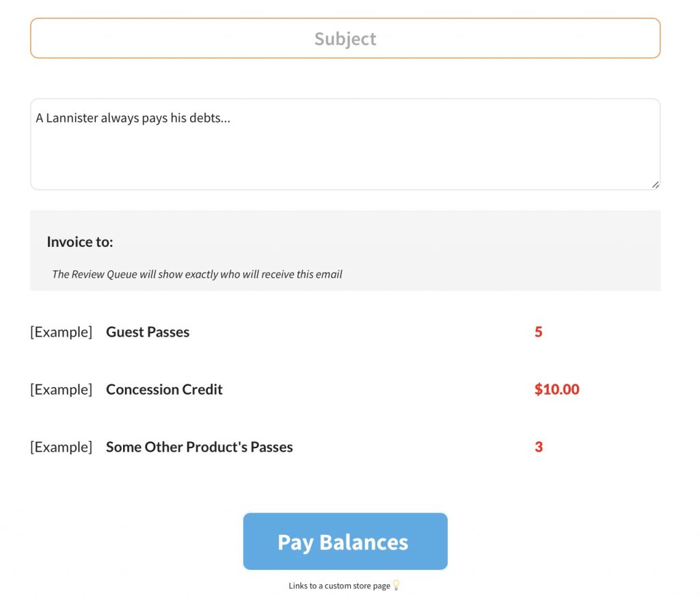The height and width of the screenshot is (602, 700).
Task: Click the Review Queue recipient note
Action: click(x=197, y=274)
